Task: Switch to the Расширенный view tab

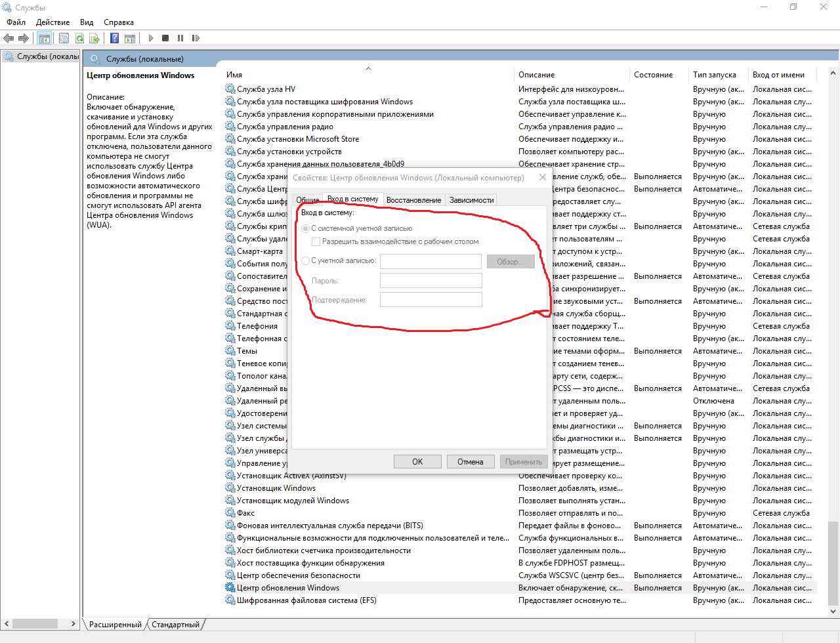Action: [115, 625]
